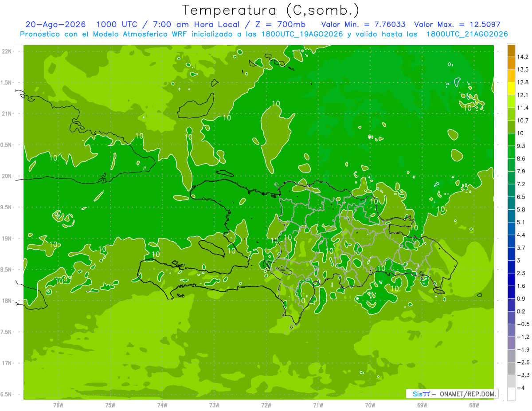This screenshot has height=411, width=532.
Task: Click the "20N" latitude axis label
Action: (x=6, y=176)
